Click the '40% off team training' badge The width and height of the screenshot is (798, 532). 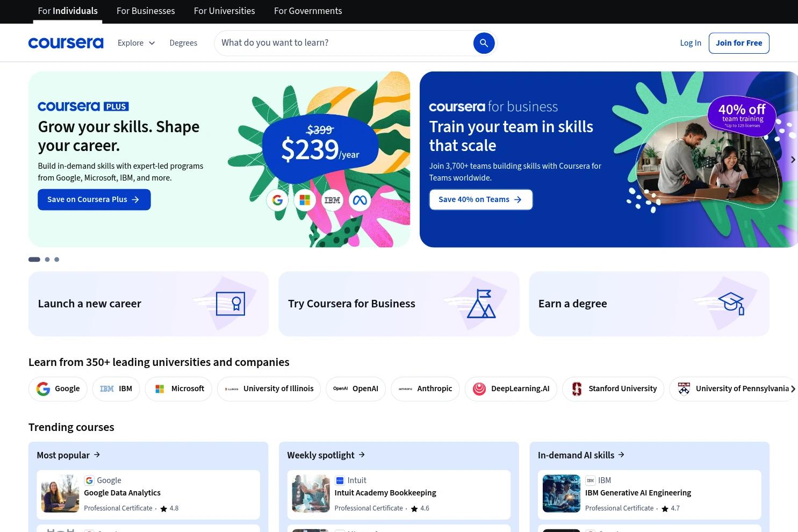[742, 115]
